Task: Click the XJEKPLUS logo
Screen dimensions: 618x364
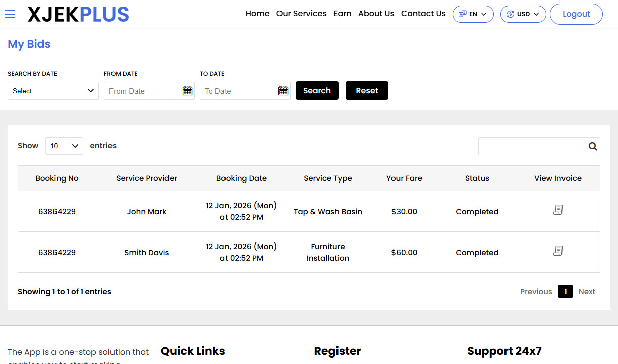Action: pos(78,15)
